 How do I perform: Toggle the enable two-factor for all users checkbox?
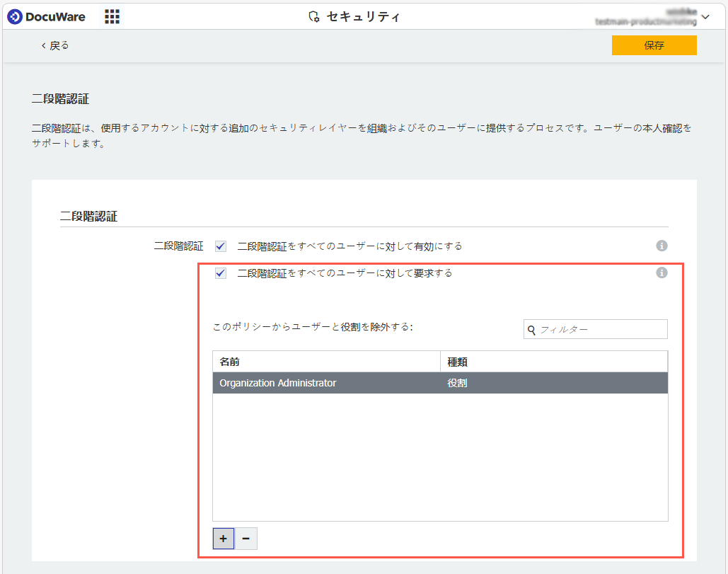coord(221,246)
